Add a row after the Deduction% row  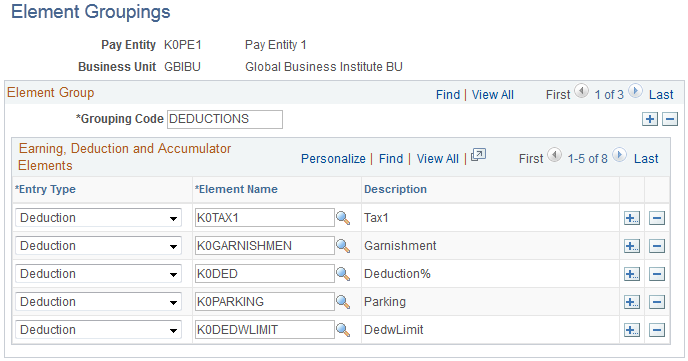click(x=632, y=274)
